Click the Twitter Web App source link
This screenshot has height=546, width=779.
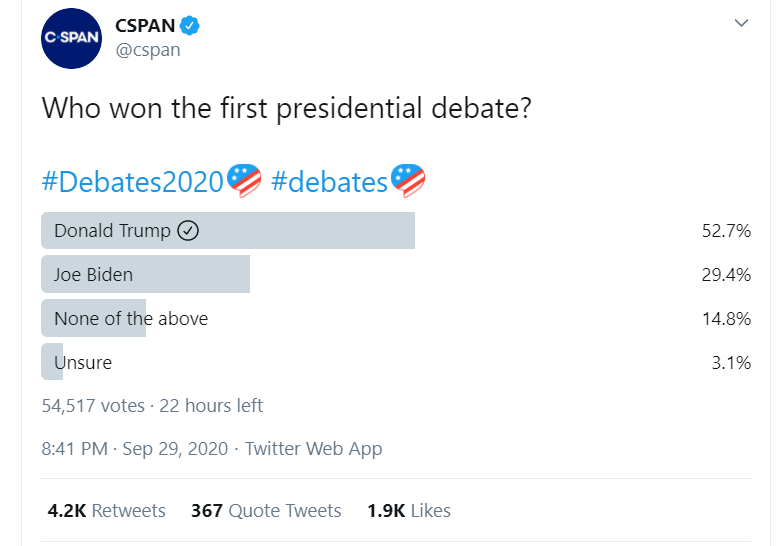click(313, 449)
